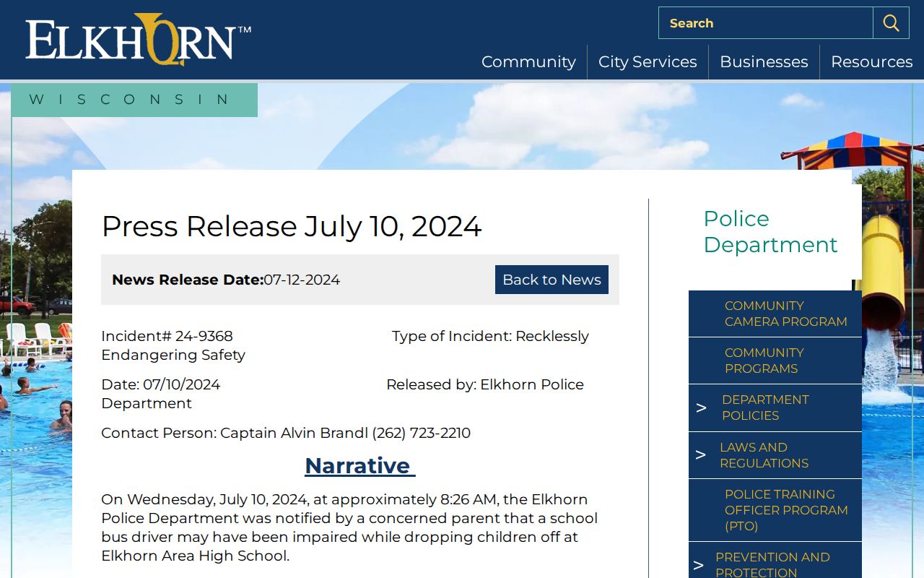
Task: Open the Community menu
Action: point(528,62)
